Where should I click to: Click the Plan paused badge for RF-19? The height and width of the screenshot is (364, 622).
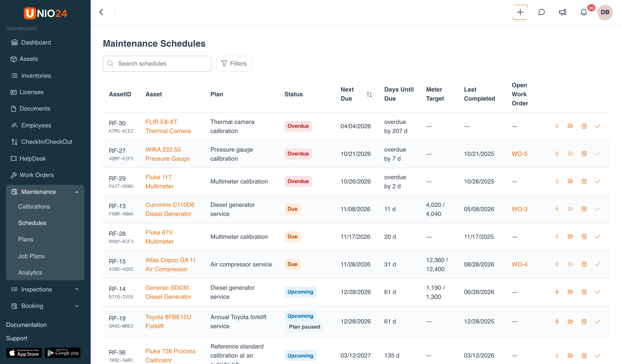[304, 327]
